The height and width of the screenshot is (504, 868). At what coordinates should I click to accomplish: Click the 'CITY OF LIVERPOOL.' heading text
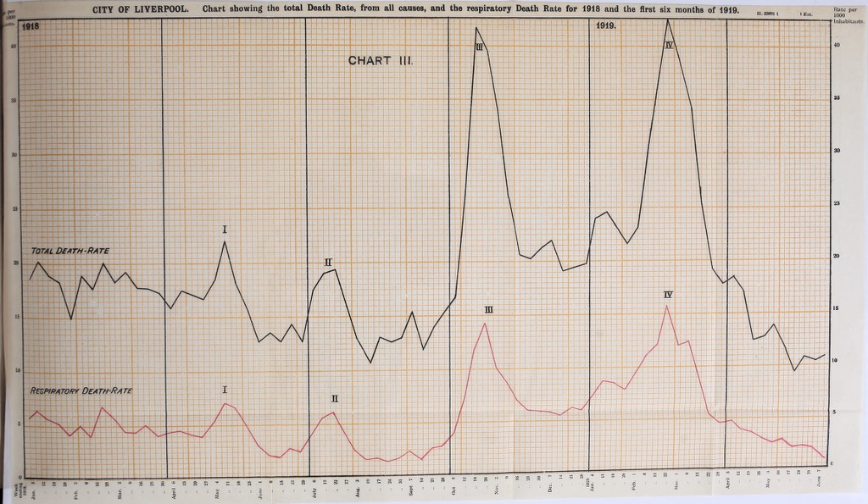coord(140,9)
